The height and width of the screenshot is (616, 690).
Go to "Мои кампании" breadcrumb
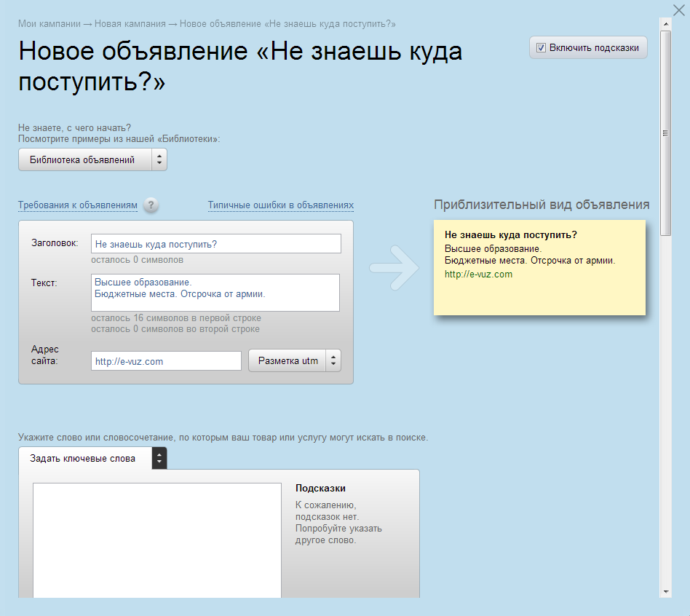point(49,24)
